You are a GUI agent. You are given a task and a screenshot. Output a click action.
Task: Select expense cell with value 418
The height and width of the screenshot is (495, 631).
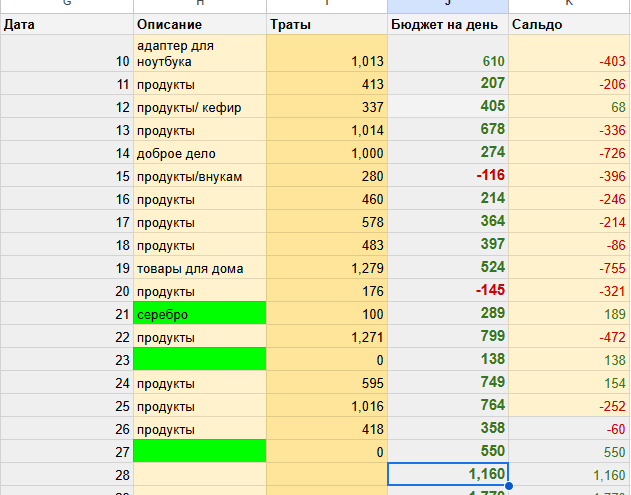[327, 428]
